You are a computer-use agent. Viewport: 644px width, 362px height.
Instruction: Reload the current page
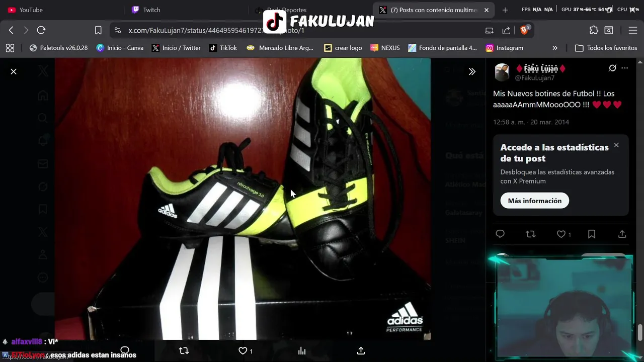[41, 30]
